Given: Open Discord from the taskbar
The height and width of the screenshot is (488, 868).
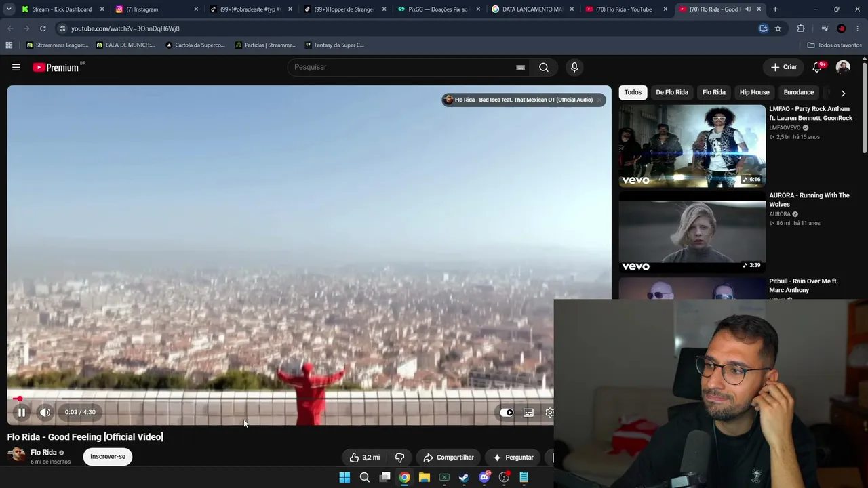Looking at the screenshot, I should (484, 477).
